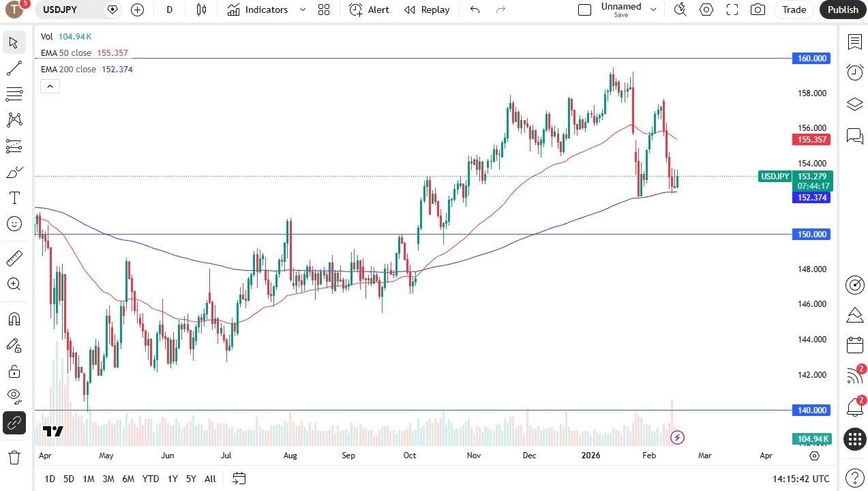Click the USDJPY symbol to open symbol search
The height and width of the screenshot is (491, 868).
click(60, 10)
